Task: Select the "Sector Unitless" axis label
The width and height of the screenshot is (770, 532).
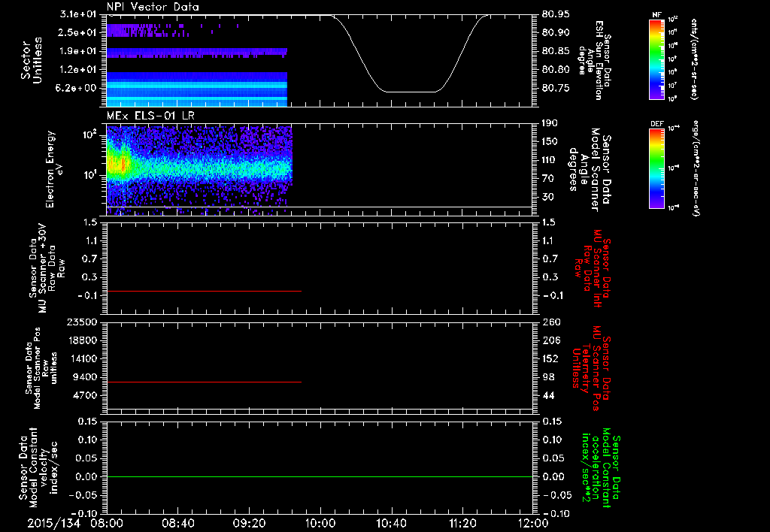Action: pos(32,60)
